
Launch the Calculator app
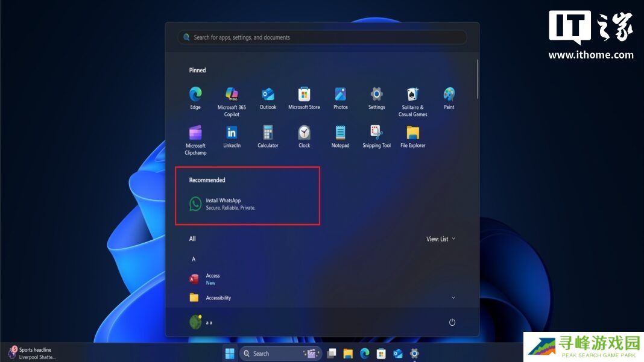(268, 133)
